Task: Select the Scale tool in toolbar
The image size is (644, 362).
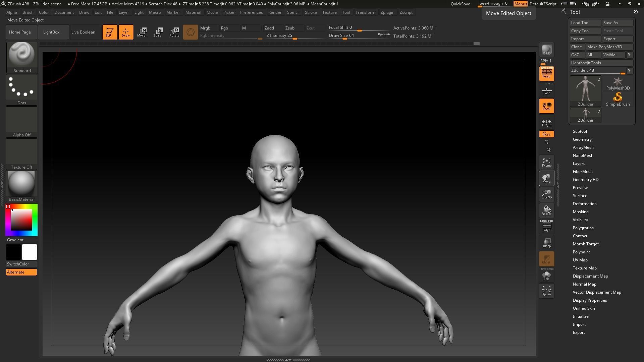Action: point(157,32)
